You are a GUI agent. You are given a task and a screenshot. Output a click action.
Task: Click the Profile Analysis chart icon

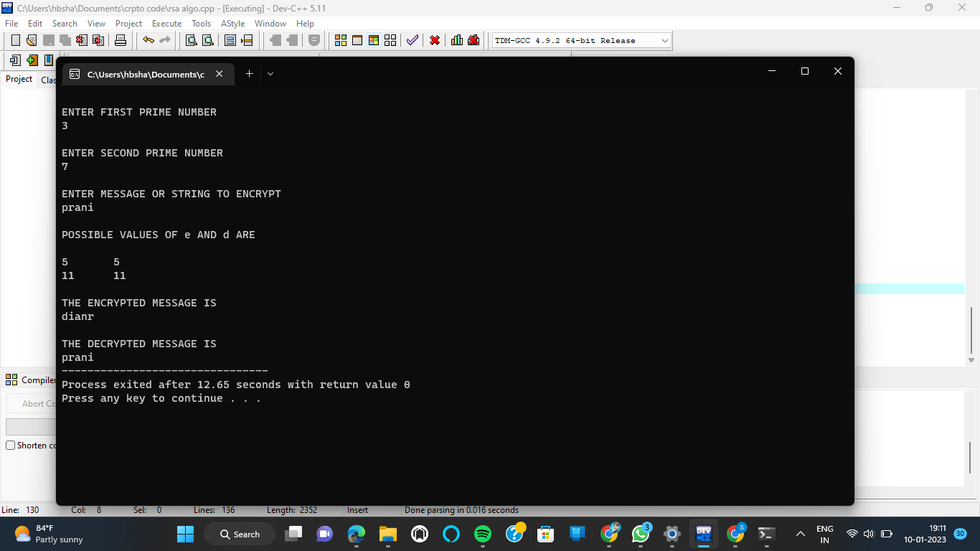(456, 40)
